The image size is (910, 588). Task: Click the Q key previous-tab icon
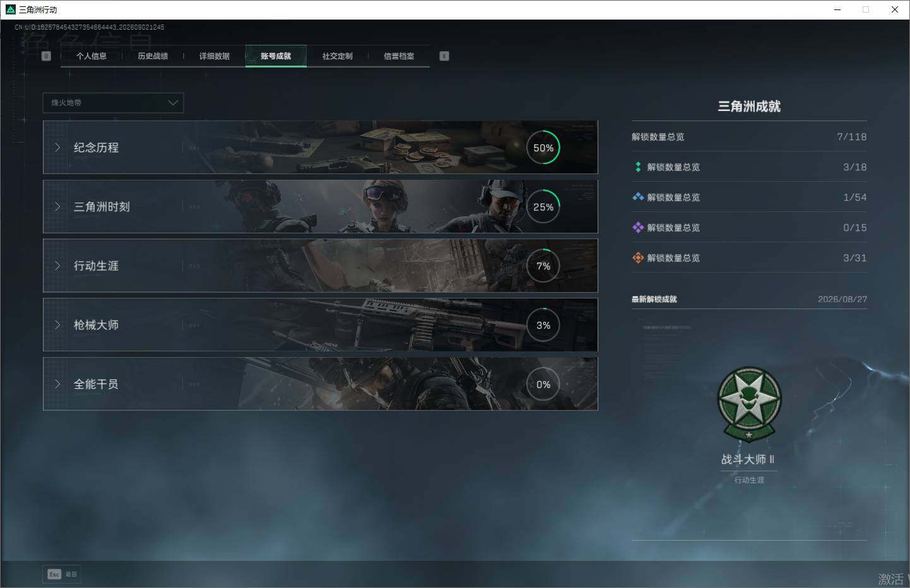(x=46, y=56)
